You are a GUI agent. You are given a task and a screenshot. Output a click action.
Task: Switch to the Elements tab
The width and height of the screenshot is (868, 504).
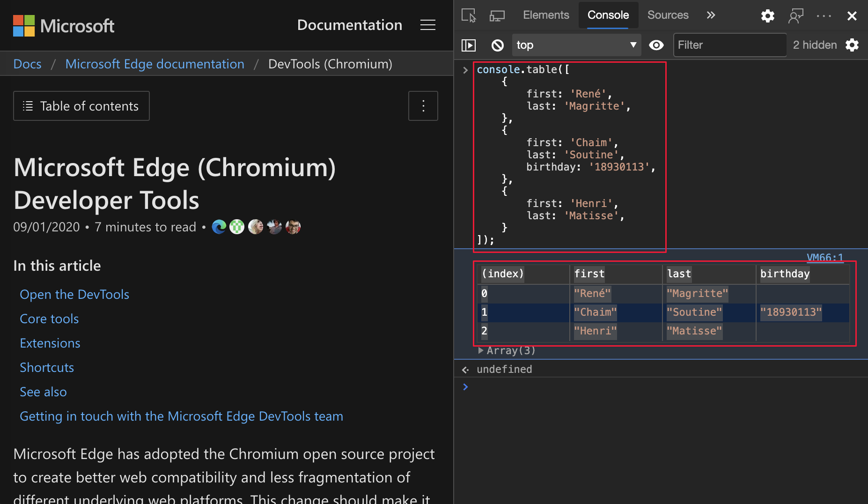coord(546,15)
